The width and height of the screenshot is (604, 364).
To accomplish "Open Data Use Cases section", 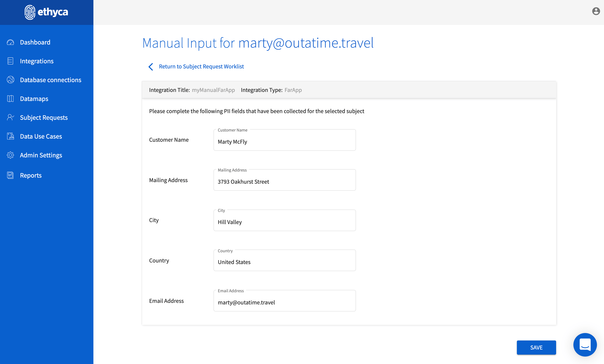I will click(41, 136).
